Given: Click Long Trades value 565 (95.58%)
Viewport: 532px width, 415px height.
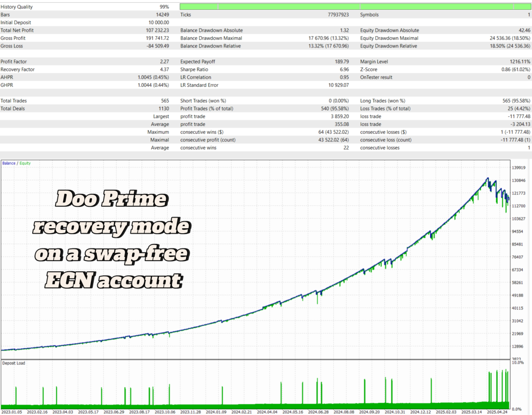Looking at the screenshot, I should 516,100.
